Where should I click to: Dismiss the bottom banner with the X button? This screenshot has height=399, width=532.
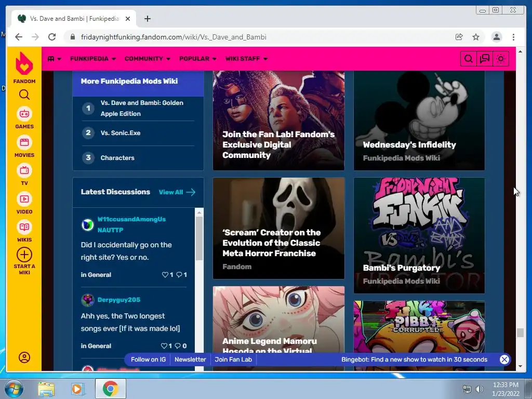[504, 360]
